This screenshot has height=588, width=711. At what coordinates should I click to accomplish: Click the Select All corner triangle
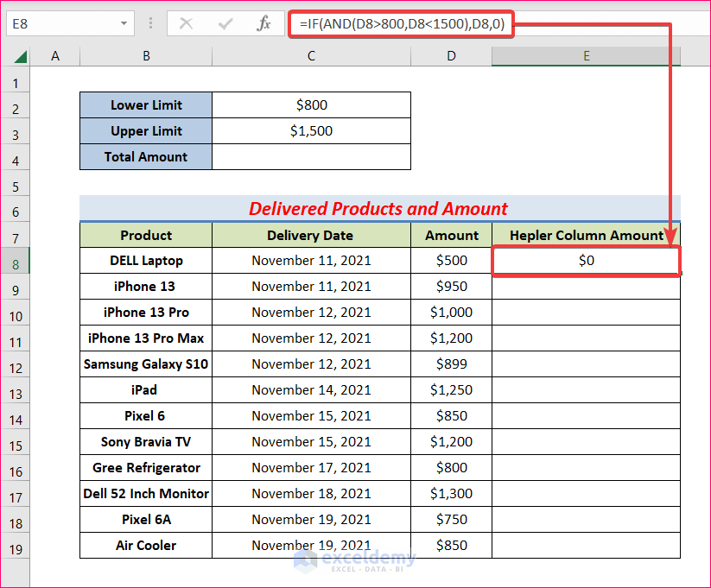tap(21, 57)
